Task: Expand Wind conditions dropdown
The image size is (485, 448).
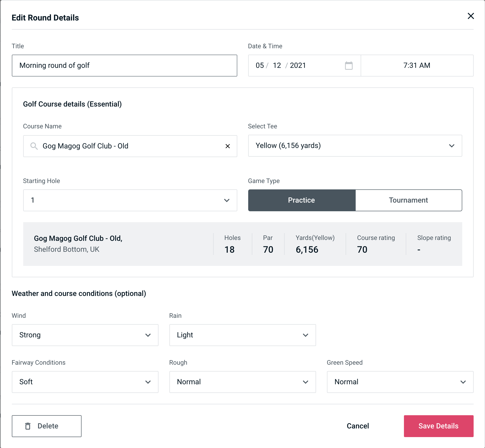Action: coord(84,335)
